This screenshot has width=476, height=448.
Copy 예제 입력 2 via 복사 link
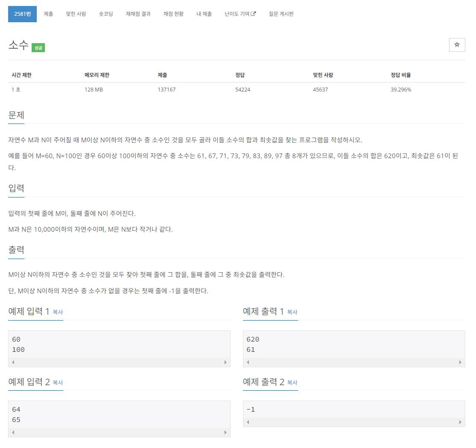click(58, 383)
